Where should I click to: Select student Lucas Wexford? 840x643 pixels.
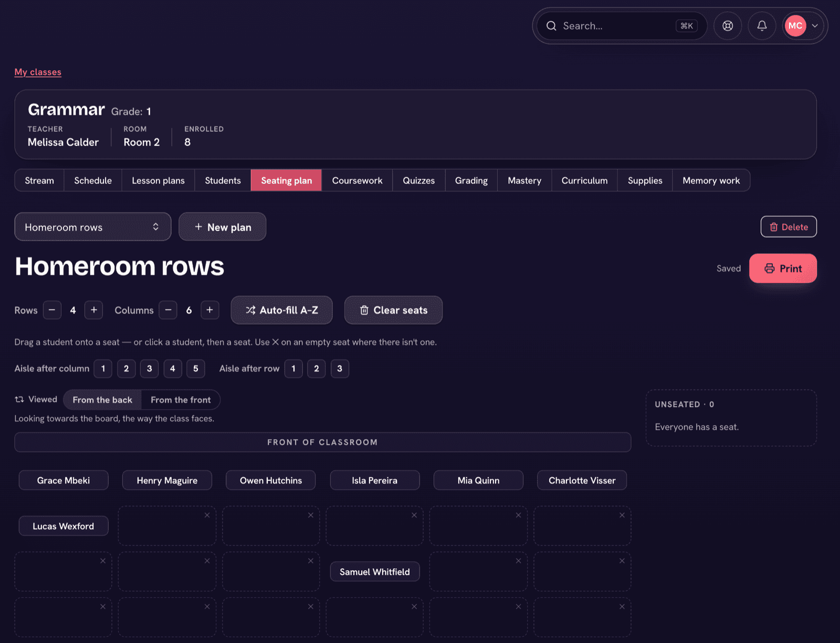click(x=64, y=526)
